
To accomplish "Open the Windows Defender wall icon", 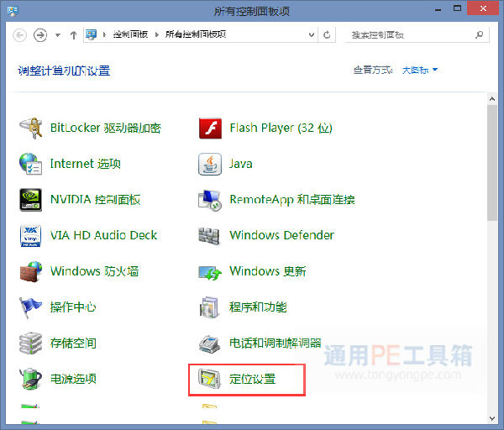I will (x=209, y=236).
